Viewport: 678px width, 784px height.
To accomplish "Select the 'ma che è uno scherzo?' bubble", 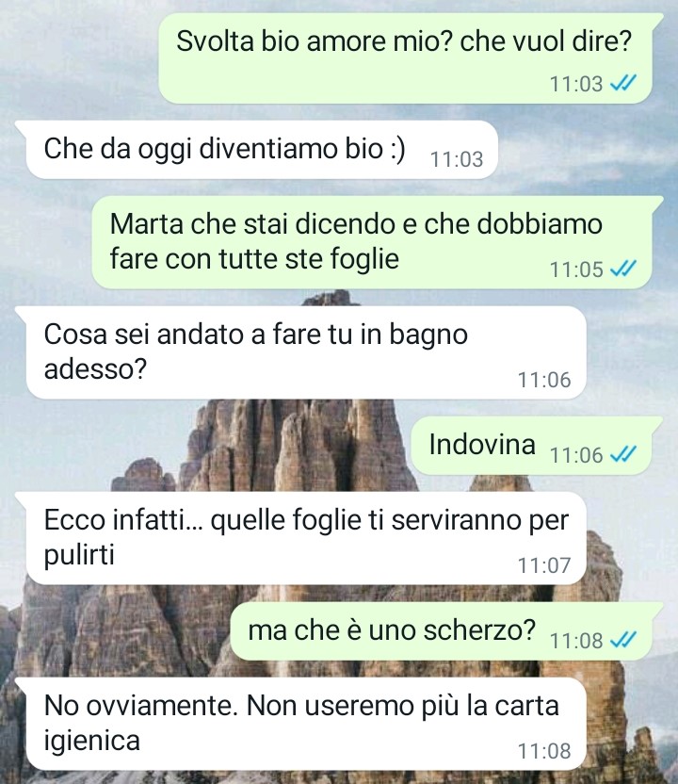I will click(442, 631).
